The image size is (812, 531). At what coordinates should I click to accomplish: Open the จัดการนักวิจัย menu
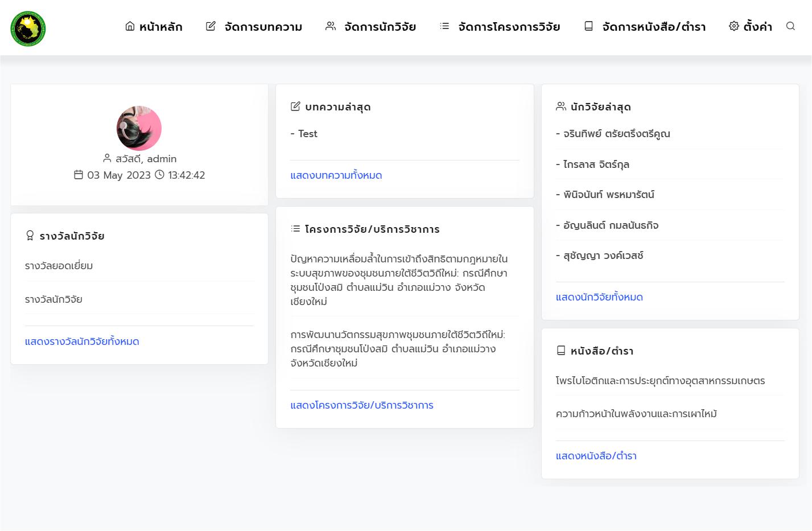point(380,27)
